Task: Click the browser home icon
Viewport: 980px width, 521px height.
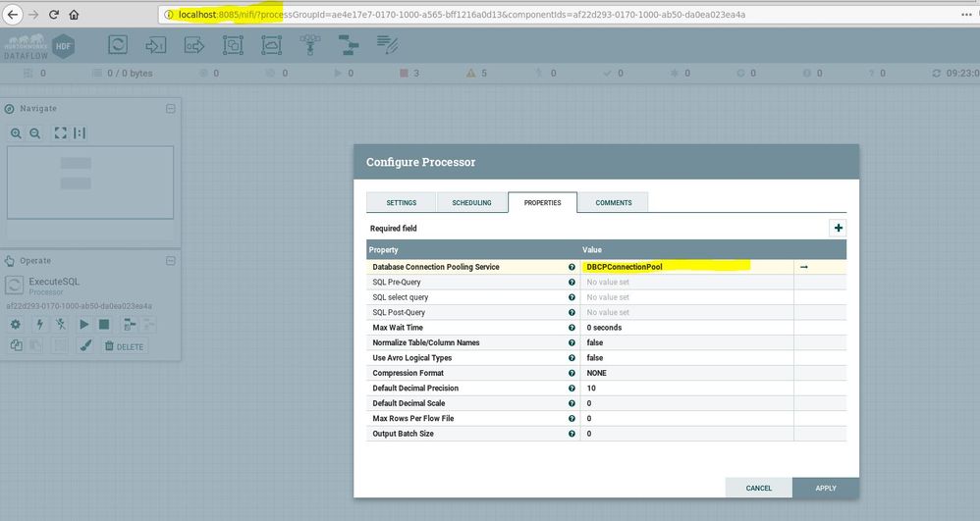Action: [74, 15]
